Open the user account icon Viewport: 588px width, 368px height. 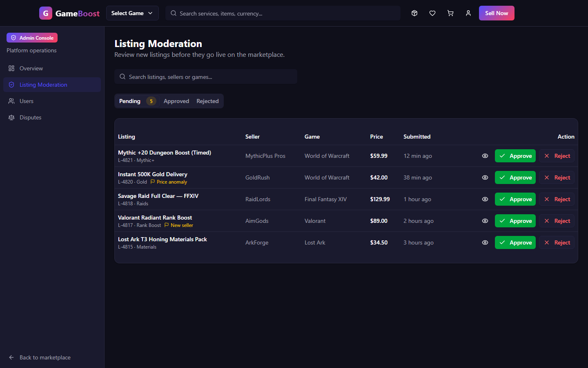click(x=468, y=13)
